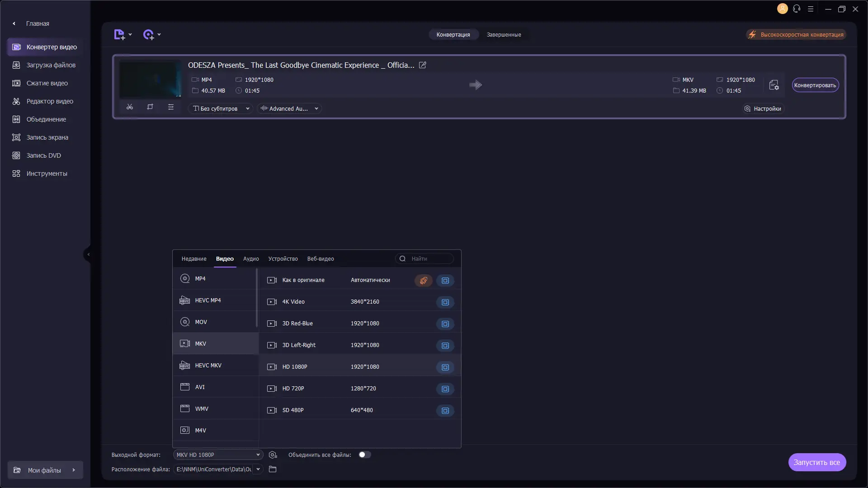
Task: Click the rocket high-speed icon
Action: coord(424,281)
